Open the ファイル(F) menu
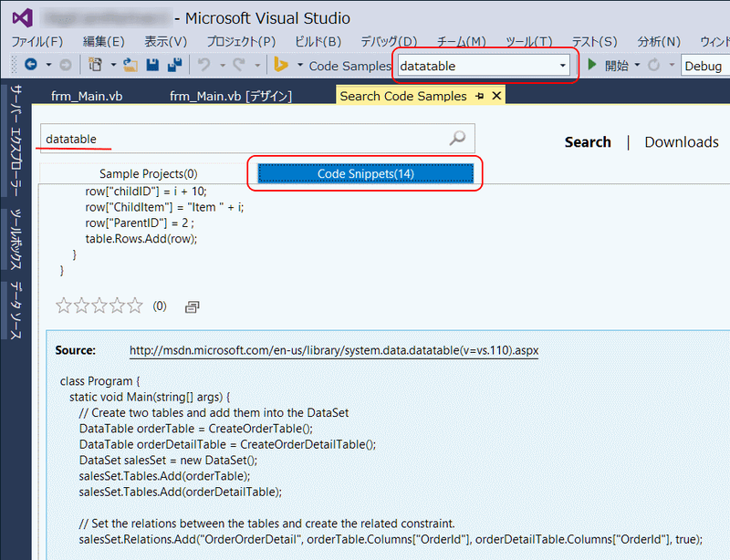 [37, 42]
